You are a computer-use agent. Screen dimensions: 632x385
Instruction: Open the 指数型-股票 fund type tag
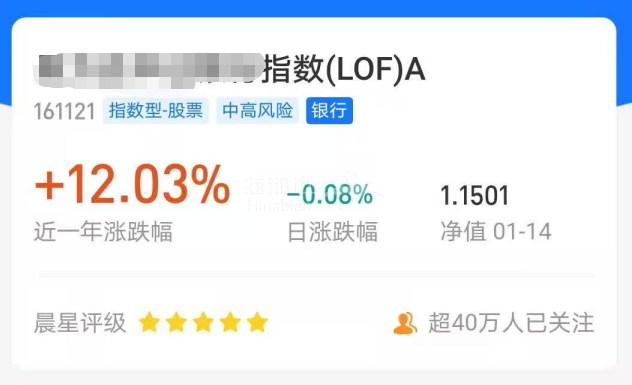click(156, 110)
